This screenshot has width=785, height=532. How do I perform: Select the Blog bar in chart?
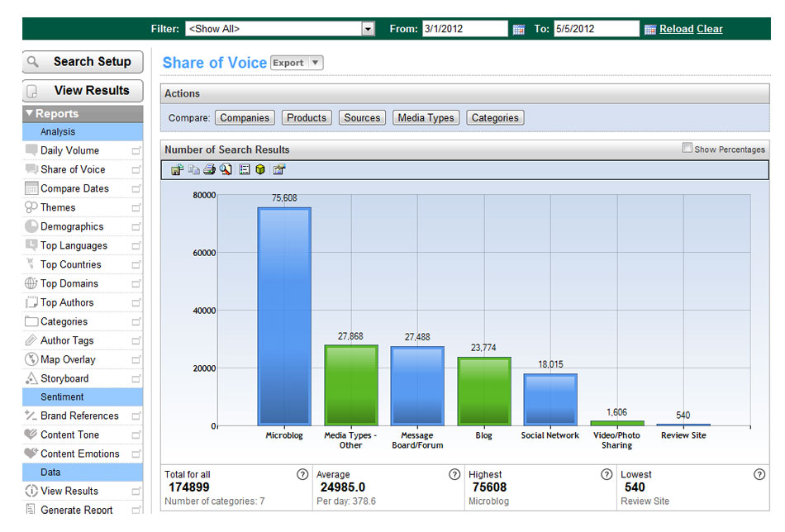(x=484, y=392)
